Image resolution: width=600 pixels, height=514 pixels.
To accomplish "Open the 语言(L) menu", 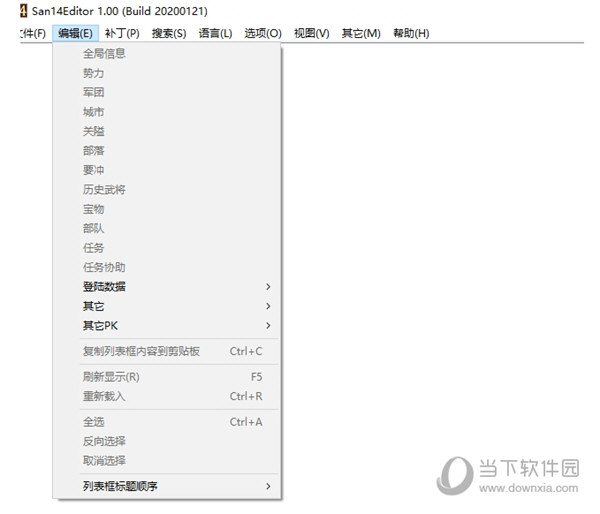I will (215, 33).
